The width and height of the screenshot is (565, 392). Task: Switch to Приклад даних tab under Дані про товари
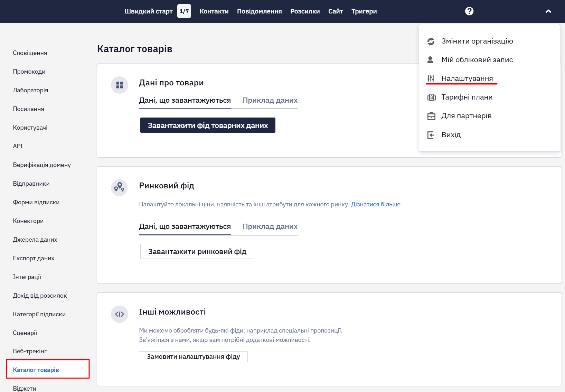270,101
